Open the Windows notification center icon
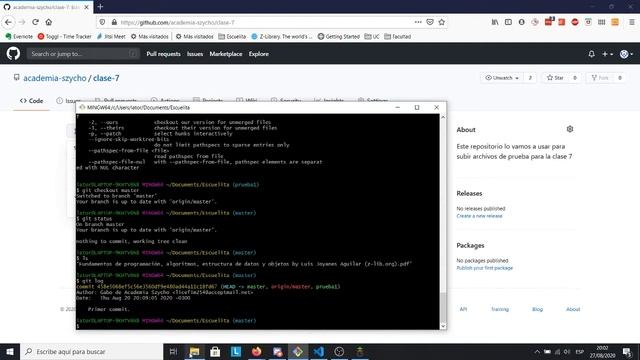Screen dimensions: 640x360 (x=627, y=351)
